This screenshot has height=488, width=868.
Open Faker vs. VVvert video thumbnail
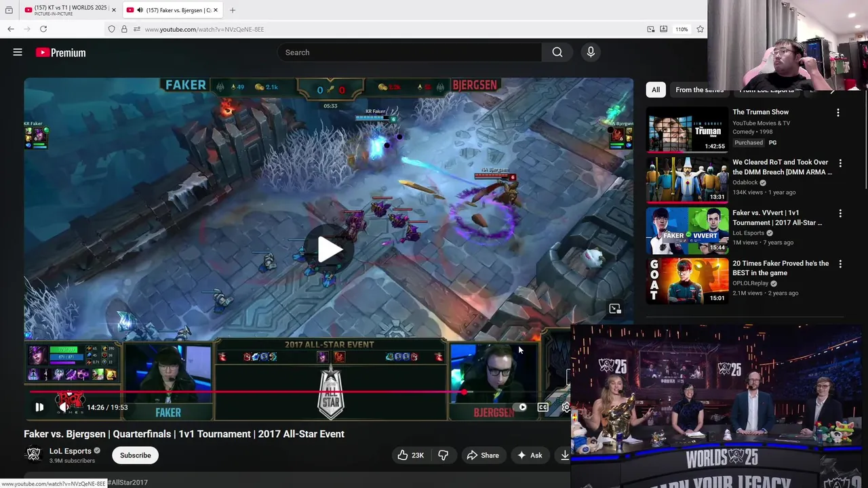[687, 230]
